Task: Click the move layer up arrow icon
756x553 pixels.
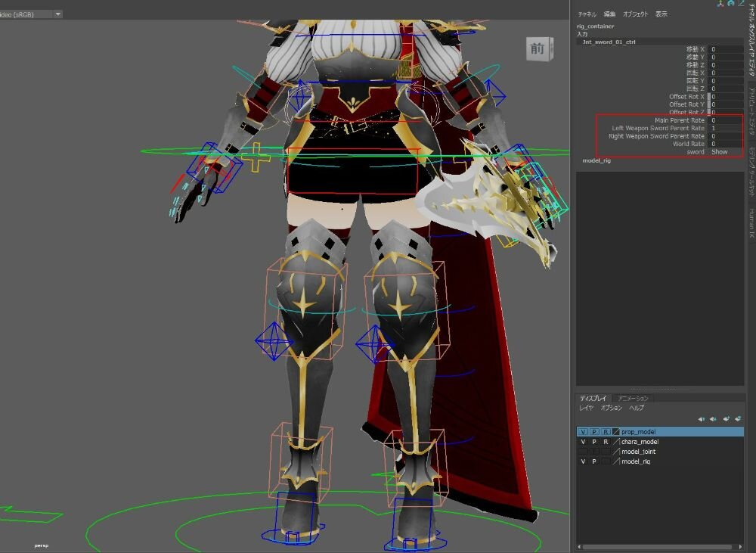Action: click(702, 418)
